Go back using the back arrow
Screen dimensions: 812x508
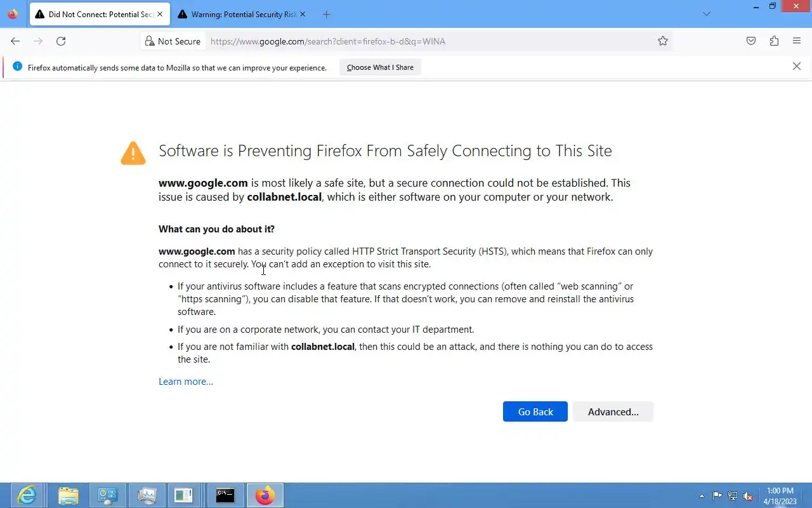(x=15, y=41)
